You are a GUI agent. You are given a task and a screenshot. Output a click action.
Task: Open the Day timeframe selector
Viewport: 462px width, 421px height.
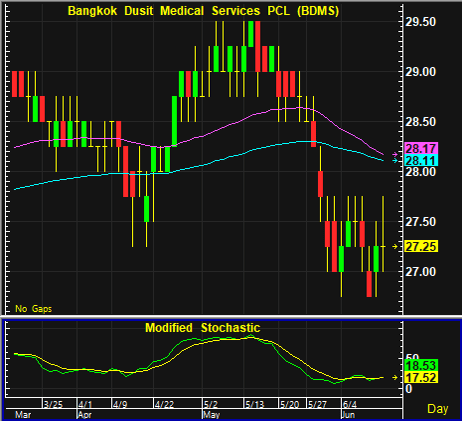click(438, 409)
